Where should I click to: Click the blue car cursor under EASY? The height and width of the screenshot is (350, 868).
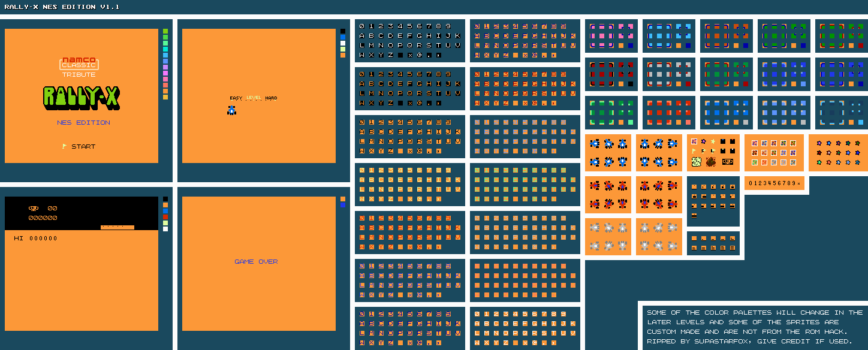pyautogui.click(x=231, y=110)
